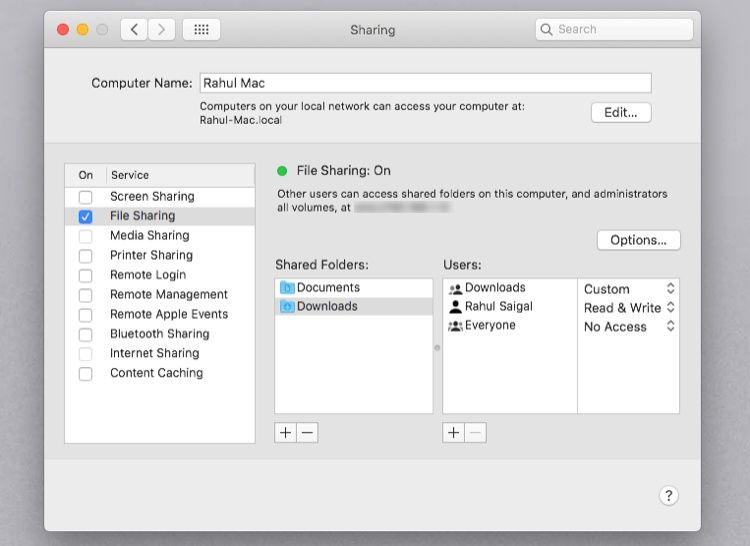Enable the Content Caching checkbox
The image size is (750, 546).
[x=86, y=373]
